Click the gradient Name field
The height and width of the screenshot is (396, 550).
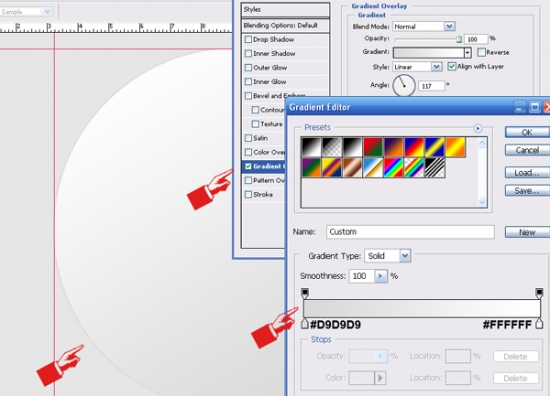(x=410, y=232)
